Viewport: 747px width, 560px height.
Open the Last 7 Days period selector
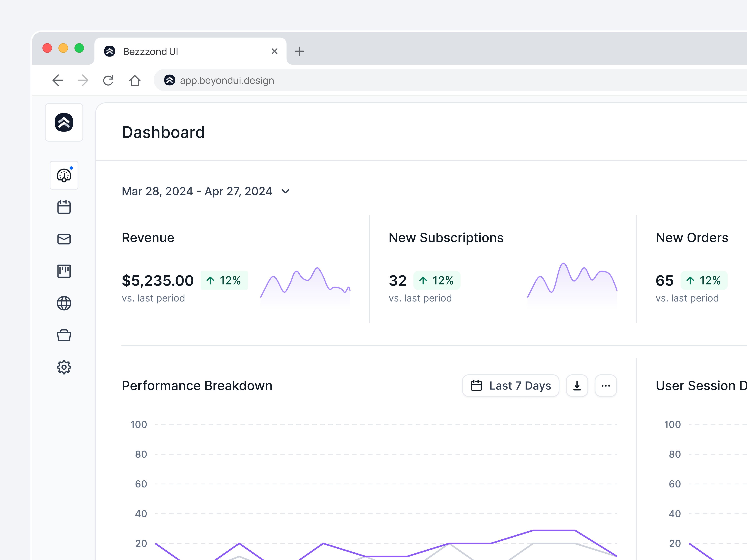pyautogui.click(x=511, y=385)
